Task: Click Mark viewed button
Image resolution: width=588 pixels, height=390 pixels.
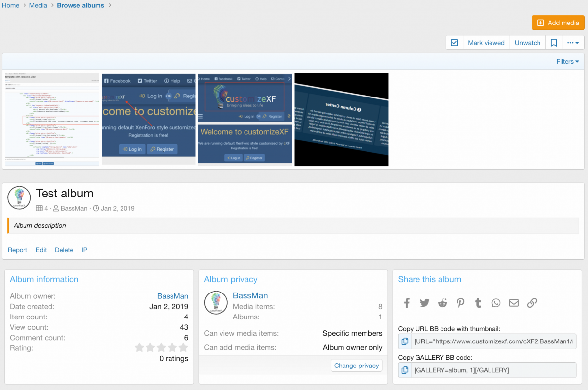Action: pos(486,43)
